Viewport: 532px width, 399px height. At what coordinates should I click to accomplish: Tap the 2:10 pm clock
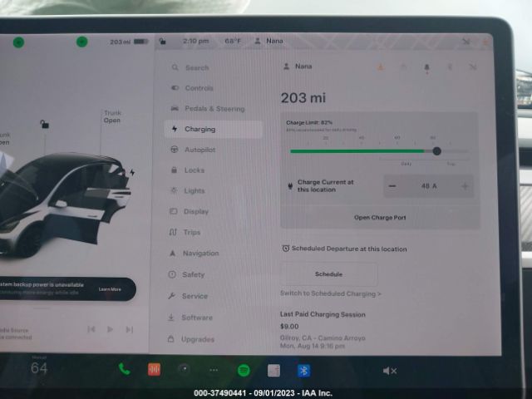[x=196, y=41]
